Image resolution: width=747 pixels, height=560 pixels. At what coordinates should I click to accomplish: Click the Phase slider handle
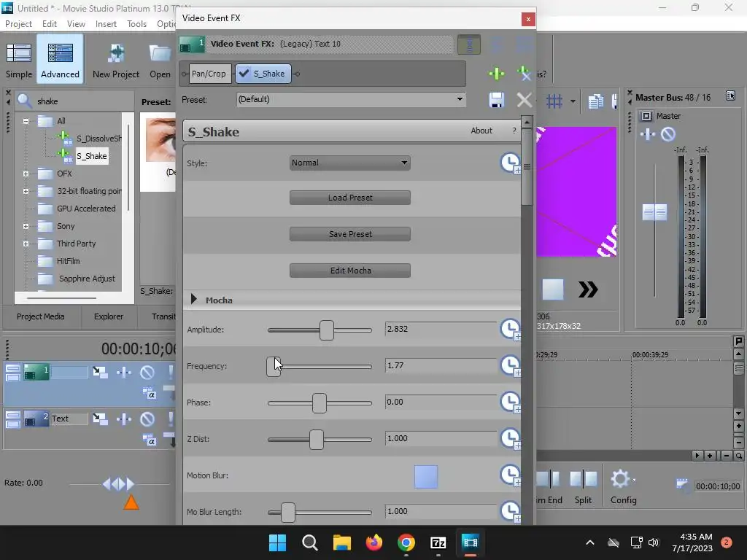320,402
